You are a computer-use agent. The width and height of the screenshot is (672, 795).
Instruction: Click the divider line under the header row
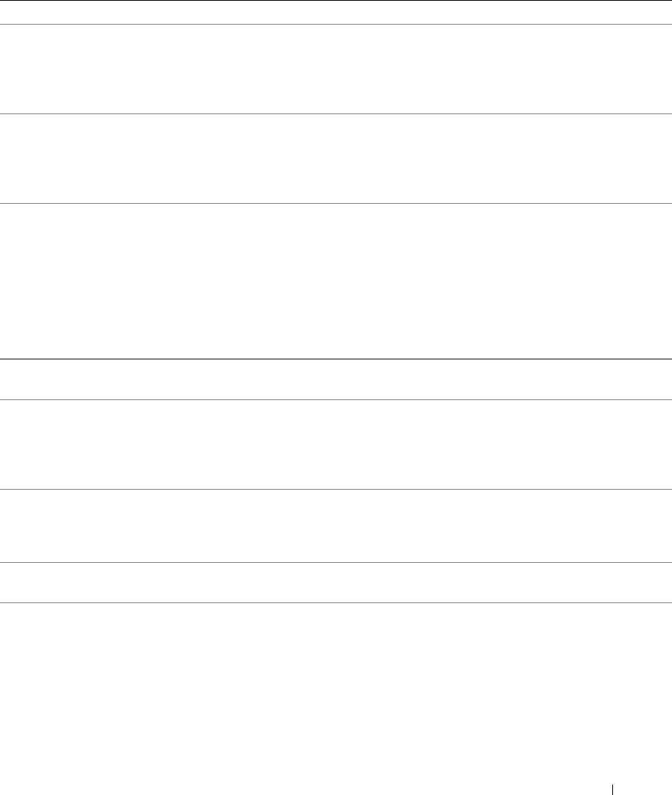[x=336, y=25]
